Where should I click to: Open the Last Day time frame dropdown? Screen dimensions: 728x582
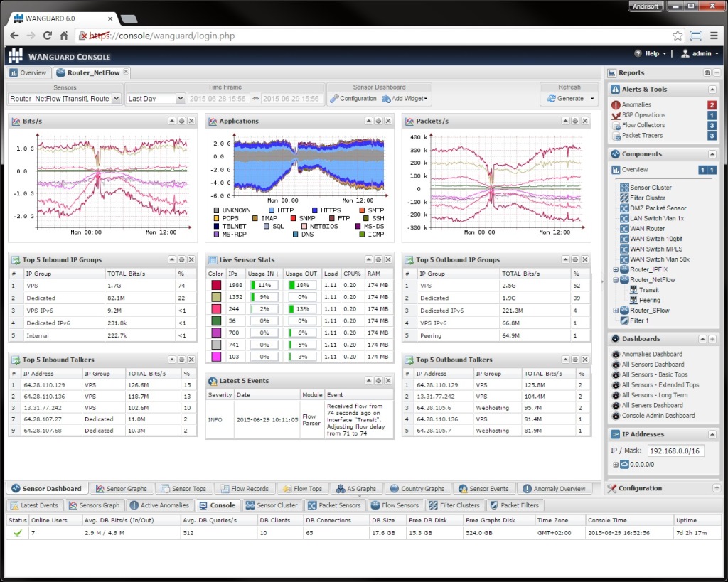click(x=180, y=98)
